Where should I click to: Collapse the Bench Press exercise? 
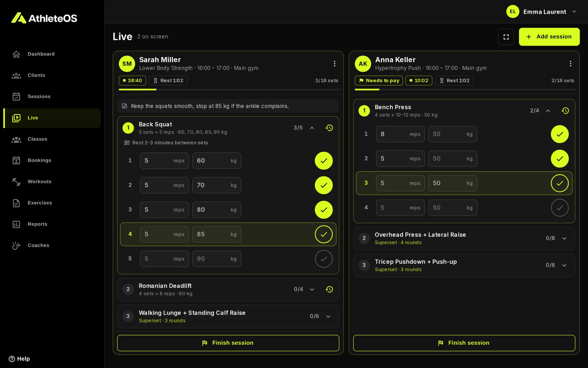548,111
